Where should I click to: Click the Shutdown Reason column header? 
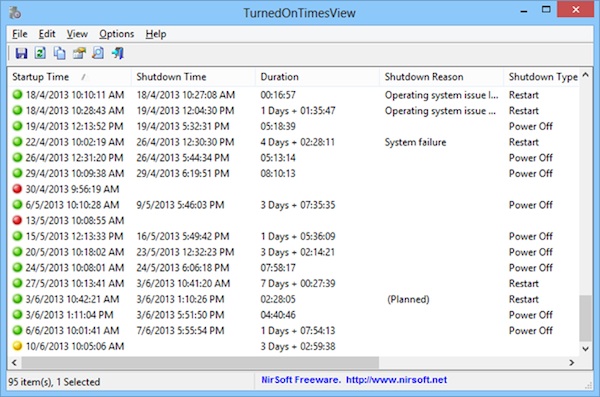click(x=441, y=77)
